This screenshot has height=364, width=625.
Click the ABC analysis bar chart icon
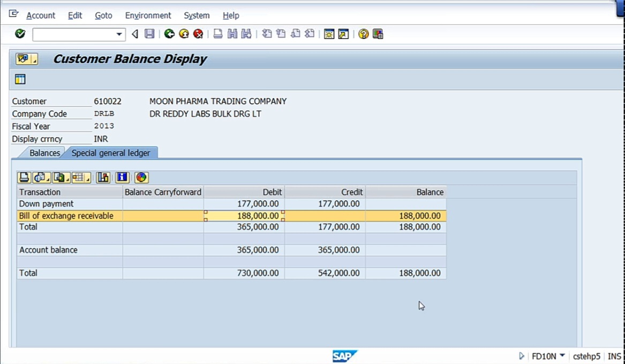pyautogui.click(x=103, y=177)
